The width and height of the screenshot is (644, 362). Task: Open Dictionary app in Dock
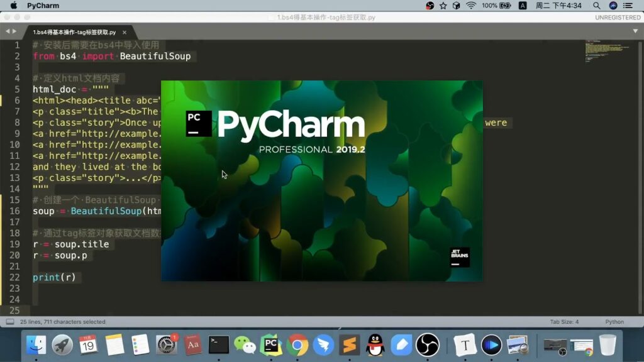click(x=192, y=345)
